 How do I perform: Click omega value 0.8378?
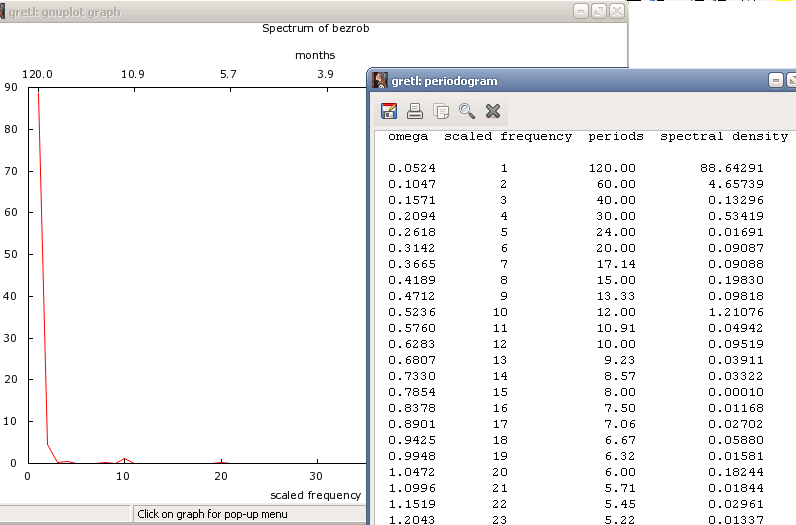(x=412, y=408)
